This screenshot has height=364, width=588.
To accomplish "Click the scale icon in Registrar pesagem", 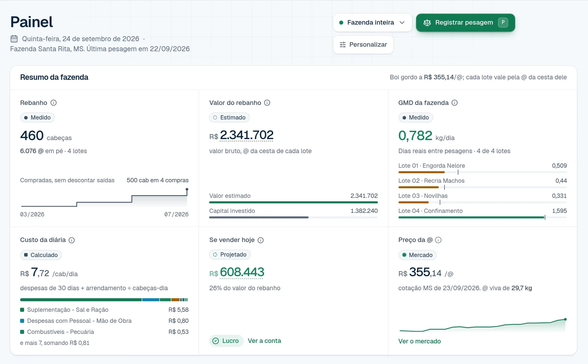I will tap(427, 23).
